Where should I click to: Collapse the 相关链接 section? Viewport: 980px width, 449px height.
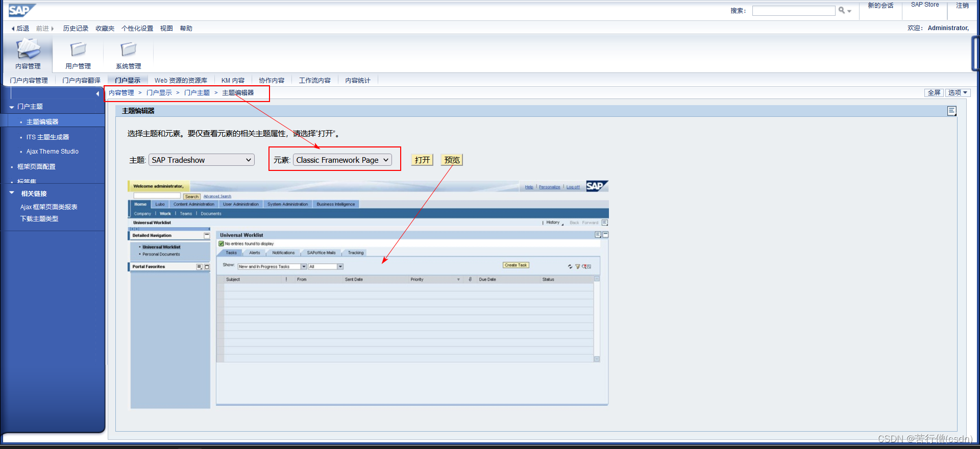point(12,193)
